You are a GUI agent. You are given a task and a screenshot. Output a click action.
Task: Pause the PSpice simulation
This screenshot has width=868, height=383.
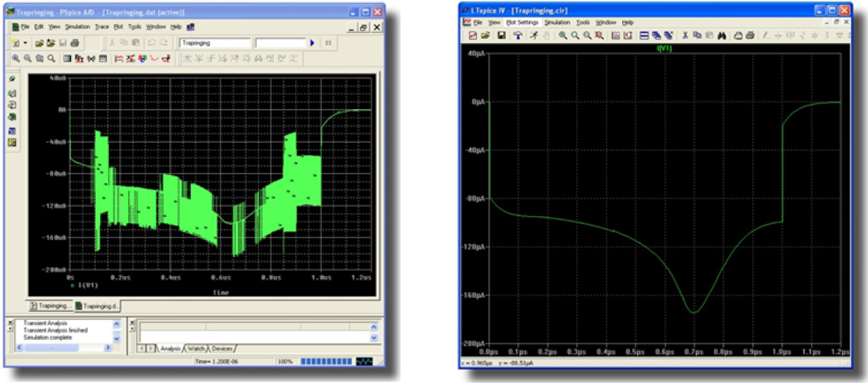(x=328, y=43)
